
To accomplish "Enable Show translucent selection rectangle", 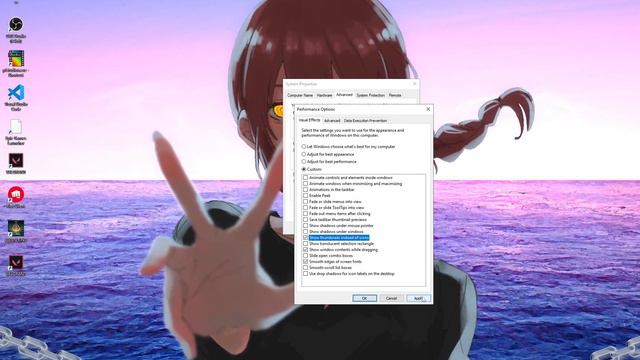I will point(306,244).
